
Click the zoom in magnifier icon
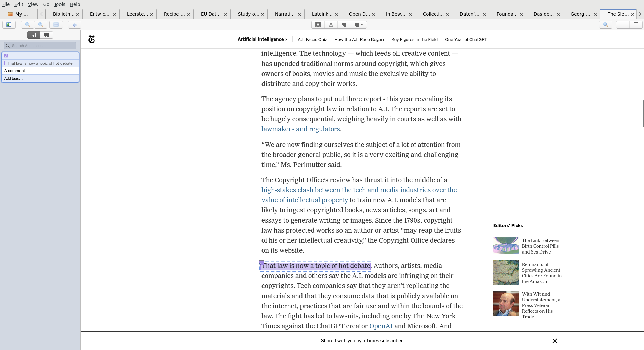(41, 25)
